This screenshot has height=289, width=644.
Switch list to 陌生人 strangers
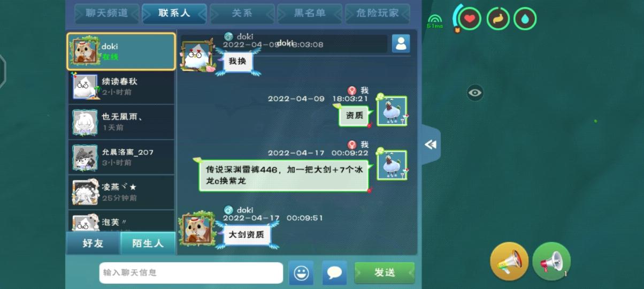148,244
